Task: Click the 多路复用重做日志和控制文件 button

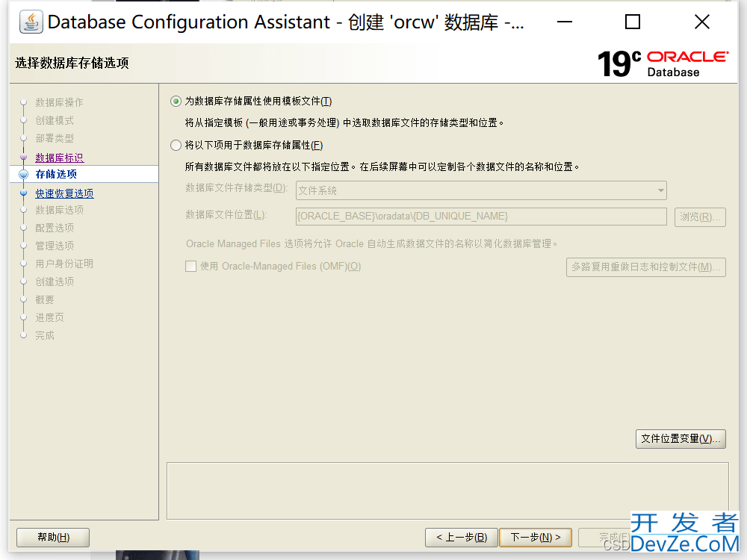Action: tap(646, 267)
